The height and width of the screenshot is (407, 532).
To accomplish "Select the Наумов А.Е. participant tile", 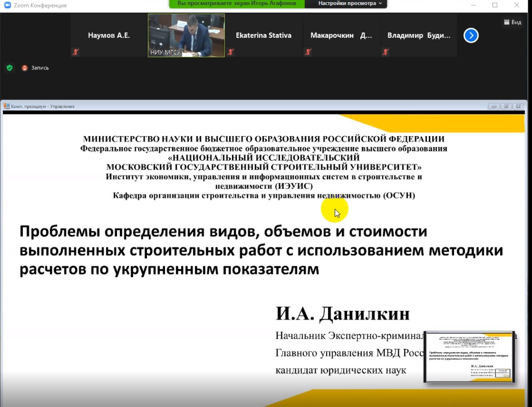I will coord(109,35).
